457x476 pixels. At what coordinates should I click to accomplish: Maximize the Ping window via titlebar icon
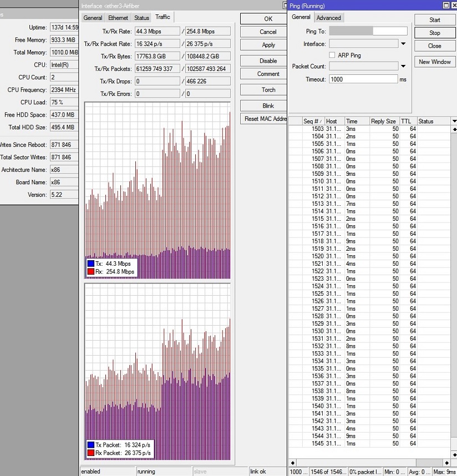[446, 6]
